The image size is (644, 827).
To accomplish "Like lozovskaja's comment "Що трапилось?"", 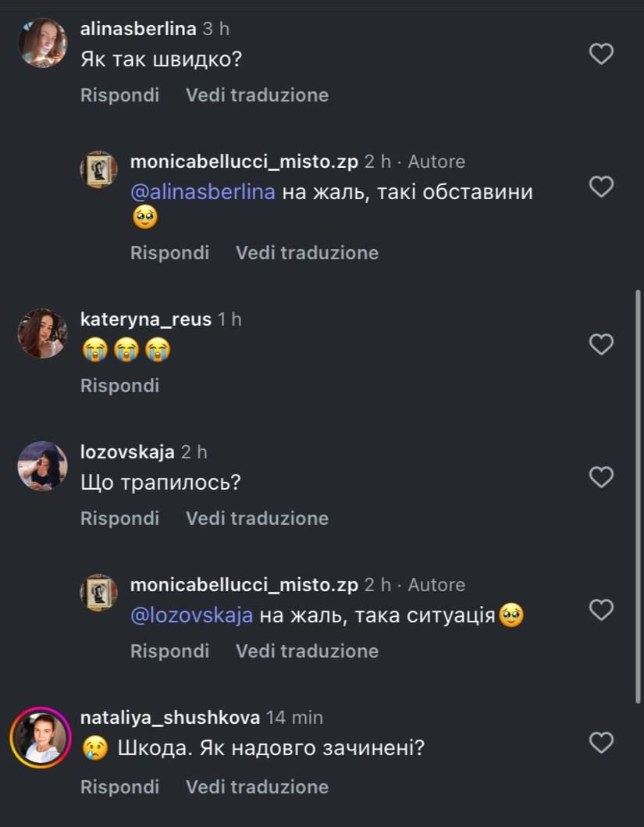I will point(601,477).
